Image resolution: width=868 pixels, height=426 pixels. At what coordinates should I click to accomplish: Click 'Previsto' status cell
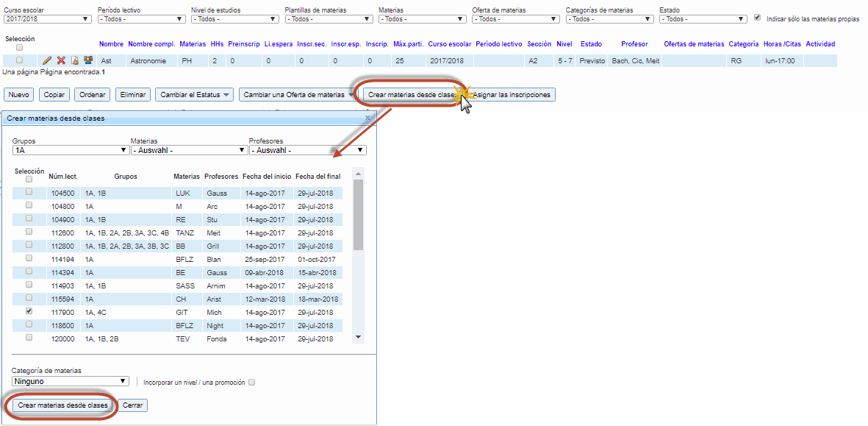[592, 61]
